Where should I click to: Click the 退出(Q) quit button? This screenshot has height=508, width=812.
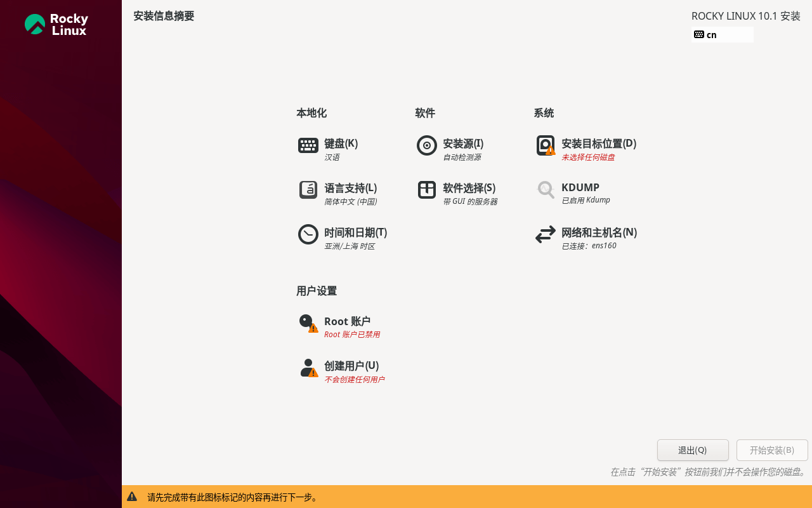pos(693,450)
